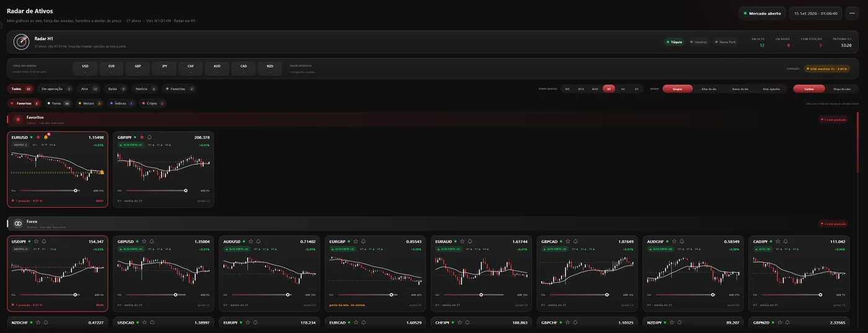This screenshot has width=868, height=333.
Task: Set price alert bell on GBPUSD card
Action: click(151, 241)
